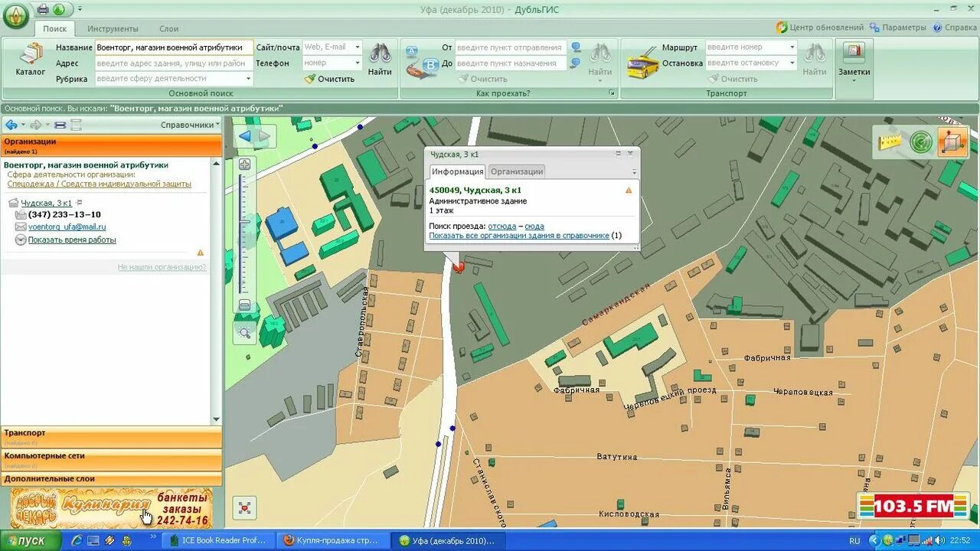This screenshot has width=980, height=551.
Task: Click the Название search field
Action: click(x=174, y=47)
